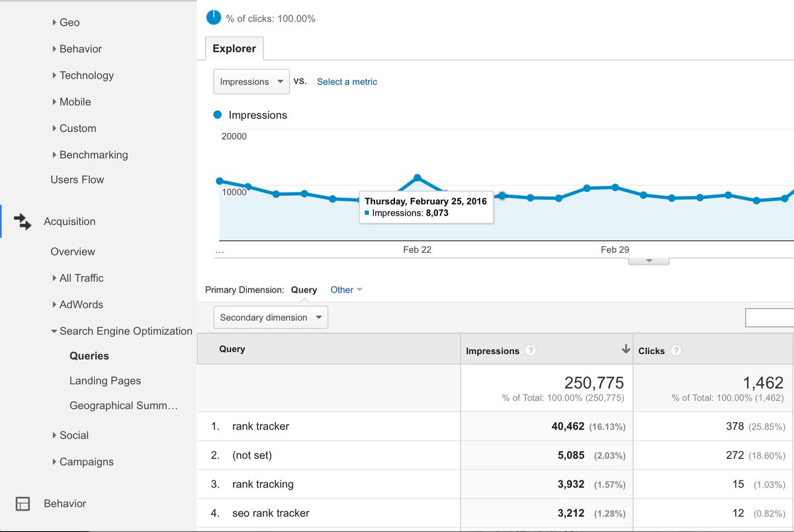Open the rank tracker query

coord(261,426)
